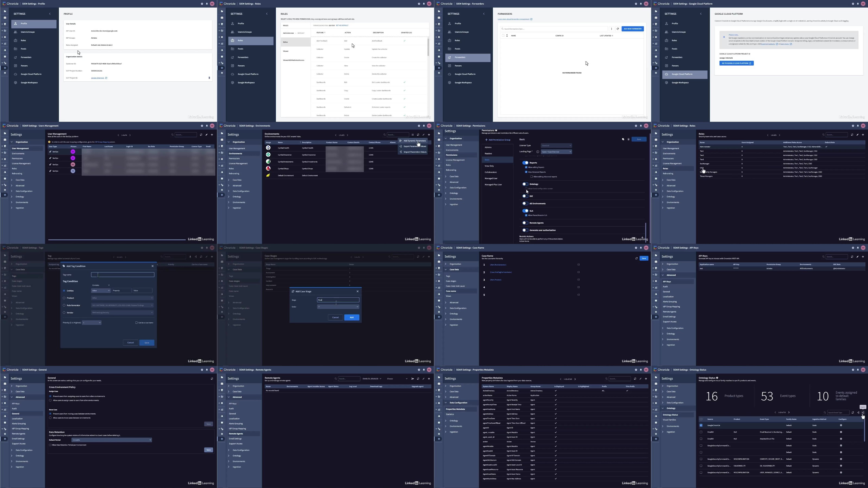
Task: Open the Landing Page dropdown
Action: pos(556,152)
